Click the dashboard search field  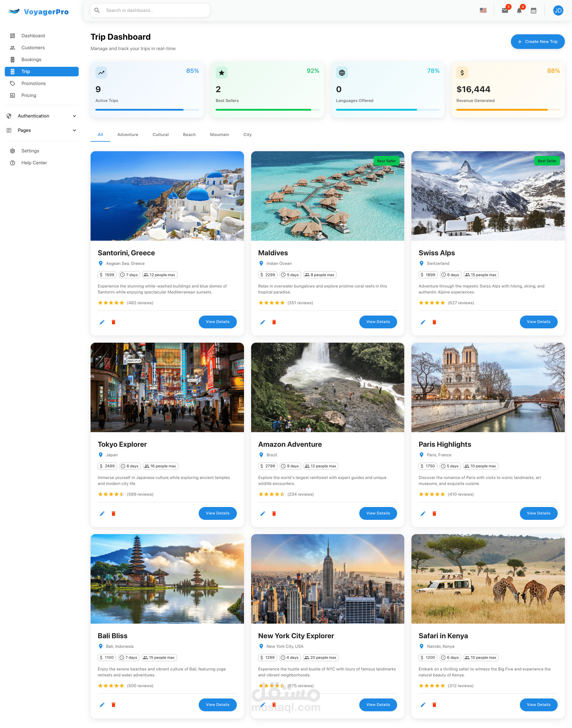click(154, 10)
